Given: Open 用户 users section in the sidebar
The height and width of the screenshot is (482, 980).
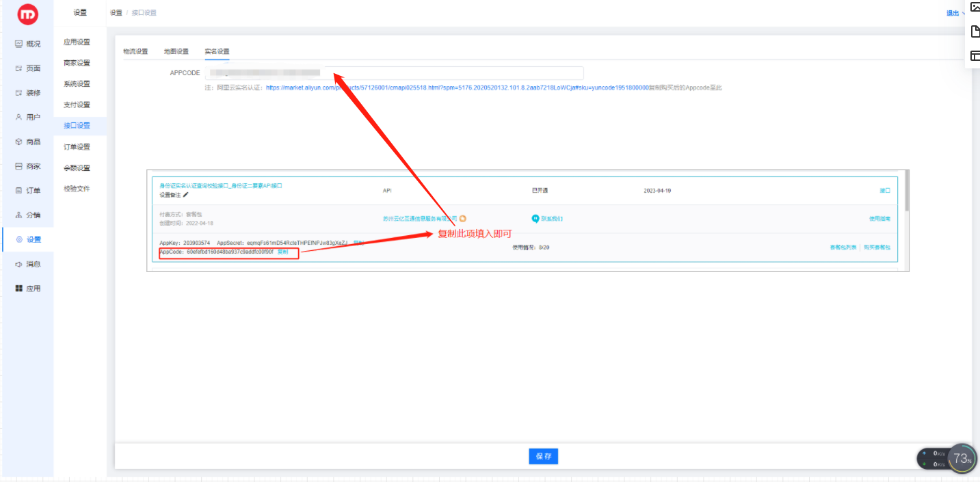Looking at the screenshot, I should tap(28, 117).
